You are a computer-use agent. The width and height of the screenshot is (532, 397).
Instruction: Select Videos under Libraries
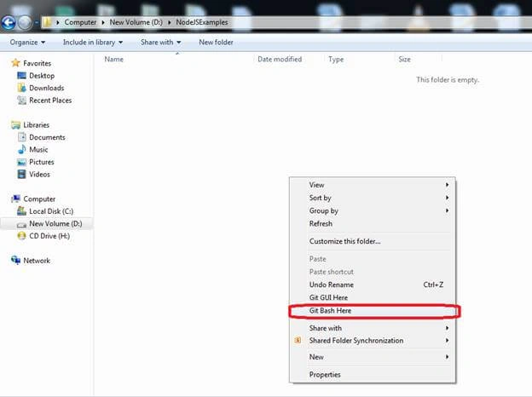pos(39,175)
